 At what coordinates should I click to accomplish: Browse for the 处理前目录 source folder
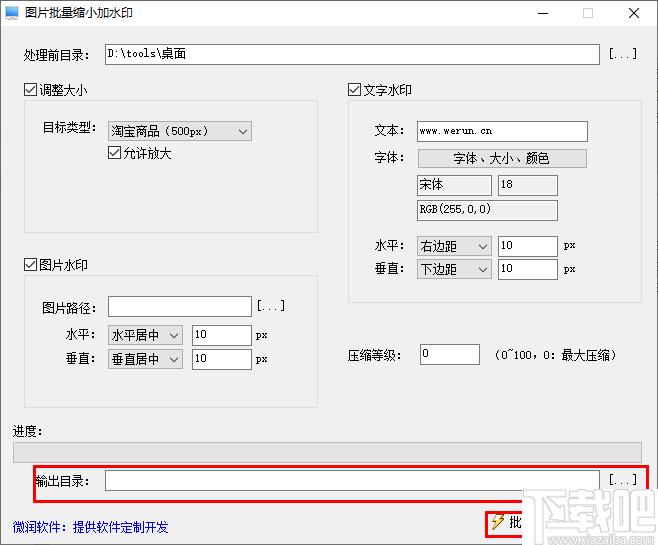click(623, 54)
